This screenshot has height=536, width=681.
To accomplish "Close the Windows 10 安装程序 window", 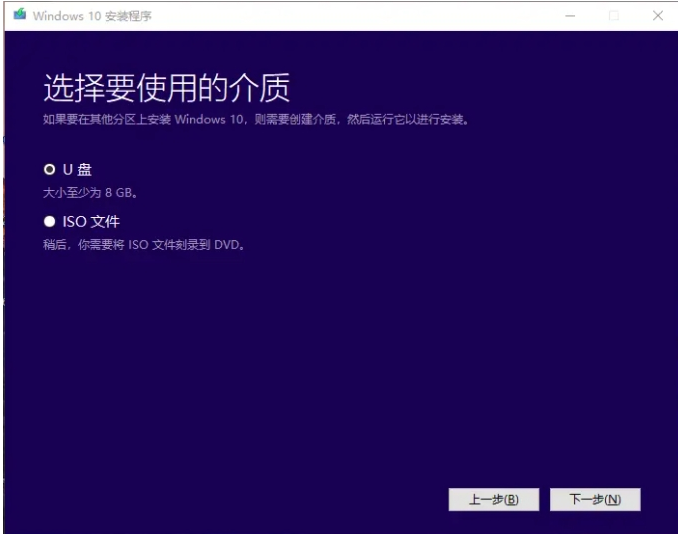I will tap(657, 16).
